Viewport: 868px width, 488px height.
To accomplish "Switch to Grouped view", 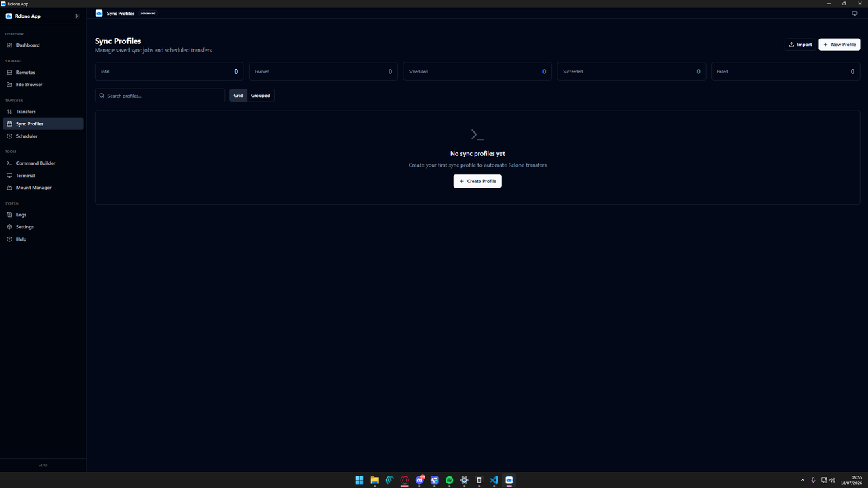I will (x=260, y=96).
